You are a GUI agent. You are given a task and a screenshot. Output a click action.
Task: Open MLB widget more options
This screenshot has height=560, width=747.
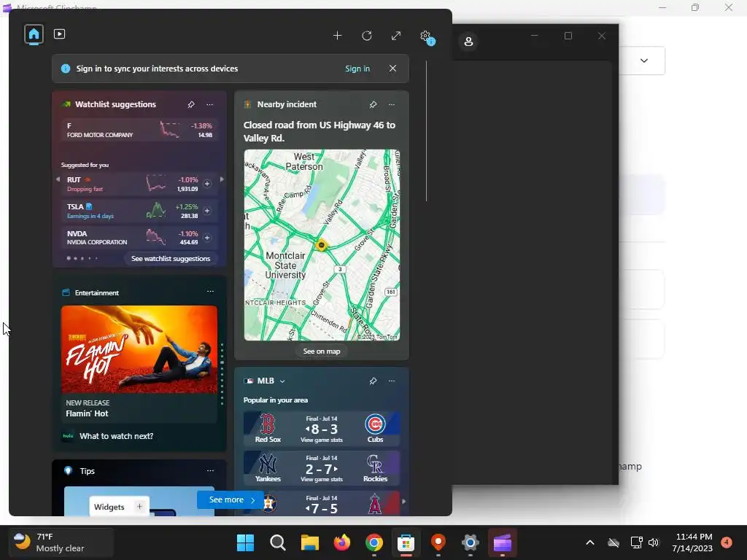(x=392, y=381)
